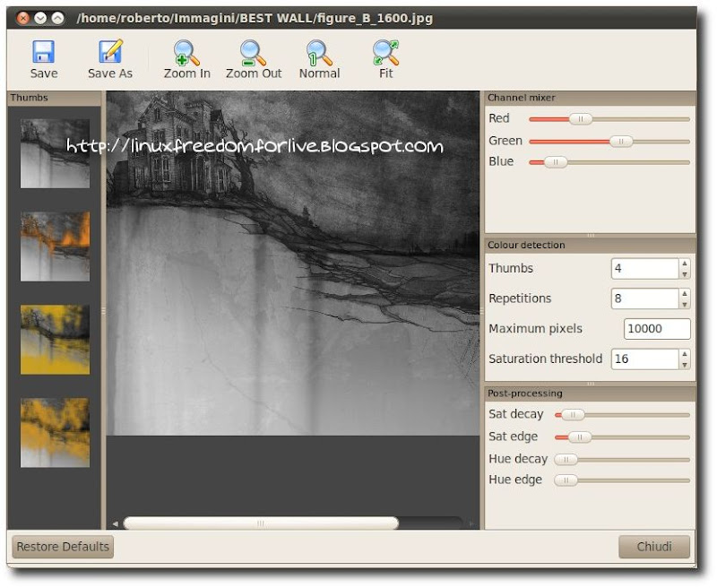Click the Green channel slider handle

pos(620,141)
